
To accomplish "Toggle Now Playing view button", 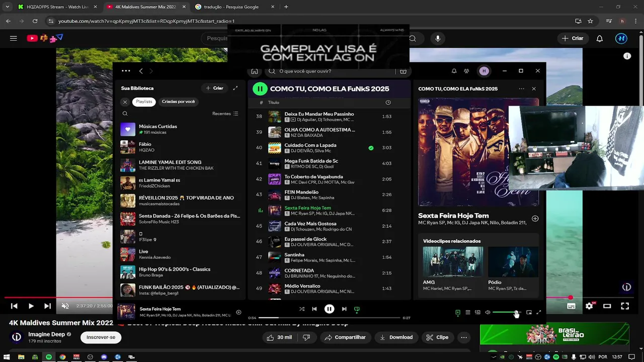I will [x=457, y=312].
